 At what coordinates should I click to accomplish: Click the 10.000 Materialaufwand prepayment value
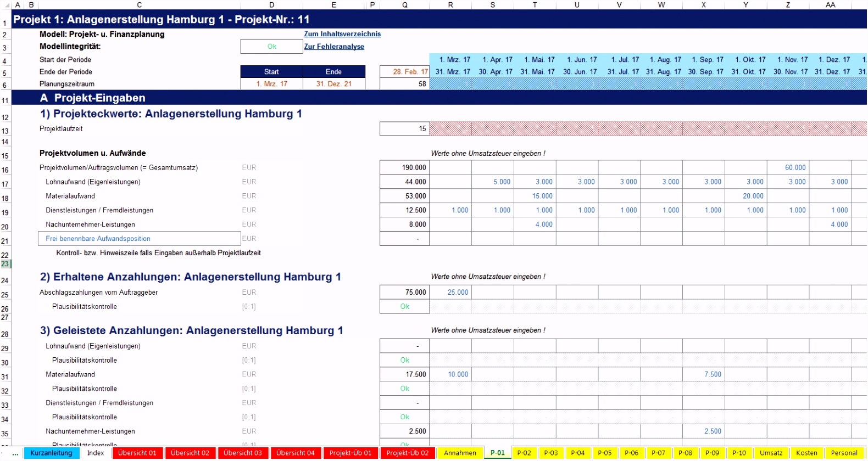click(x=450, y=374)
